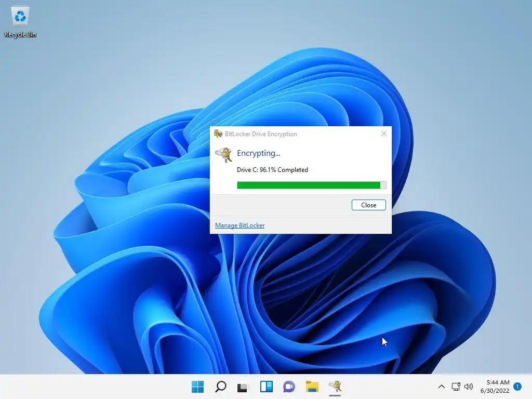Click the 'Drive C: 96.1% Completed' text
Screen dimensions: 532x399
[272, 170]
